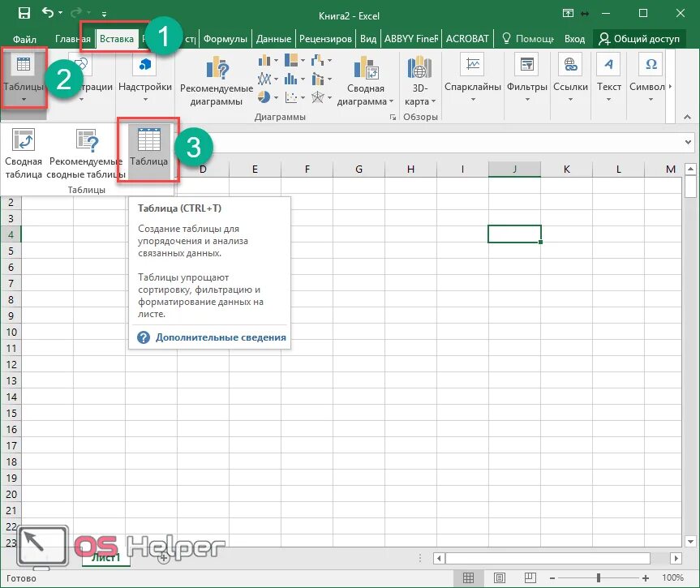This screenshot has width=700, height=588.
Task: Switch to the Данные tab
Action: tap(273, 39)
